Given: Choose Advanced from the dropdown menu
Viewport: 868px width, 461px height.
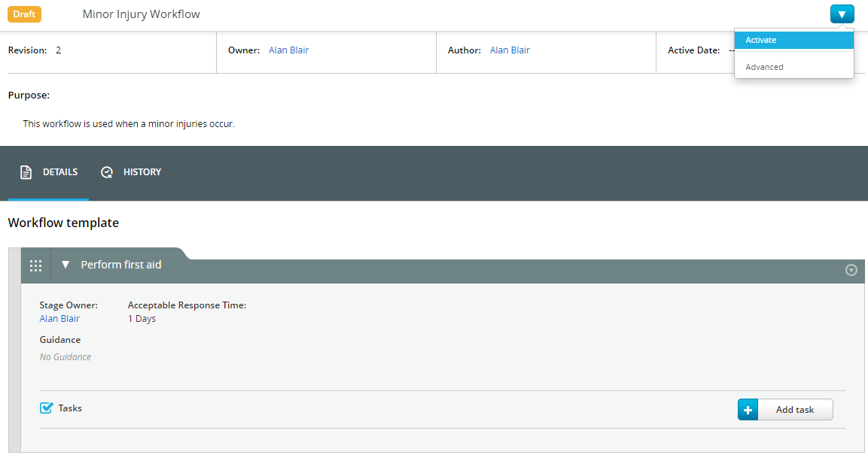Looking at the screenshot, I should [x=793, y=67].
